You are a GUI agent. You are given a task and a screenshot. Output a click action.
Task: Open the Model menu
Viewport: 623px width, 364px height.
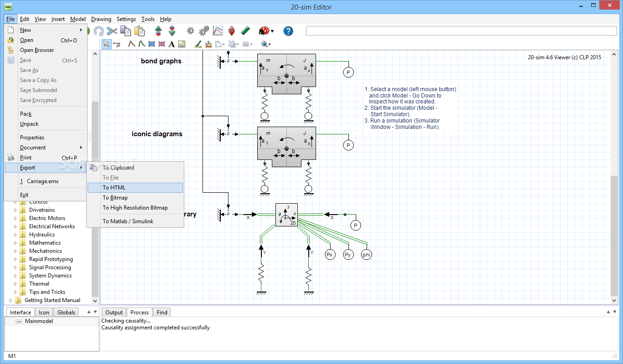(78, 19)
